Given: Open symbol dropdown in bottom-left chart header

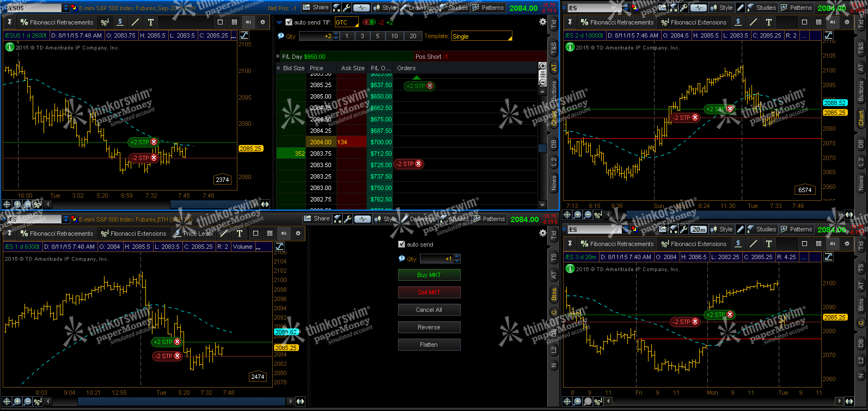Looking at the screenshot, I should pos(66,219).
